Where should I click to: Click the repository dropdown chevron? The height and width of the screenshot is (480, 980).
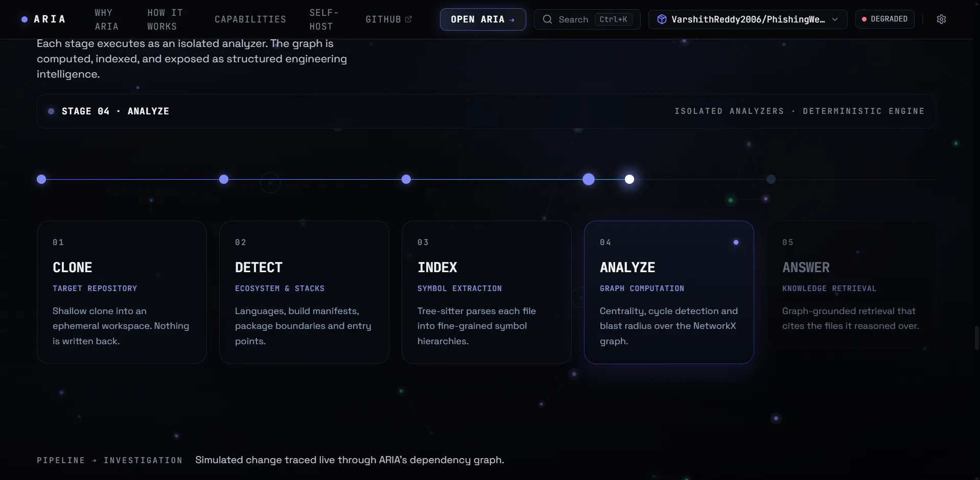(x=835, y=19)
